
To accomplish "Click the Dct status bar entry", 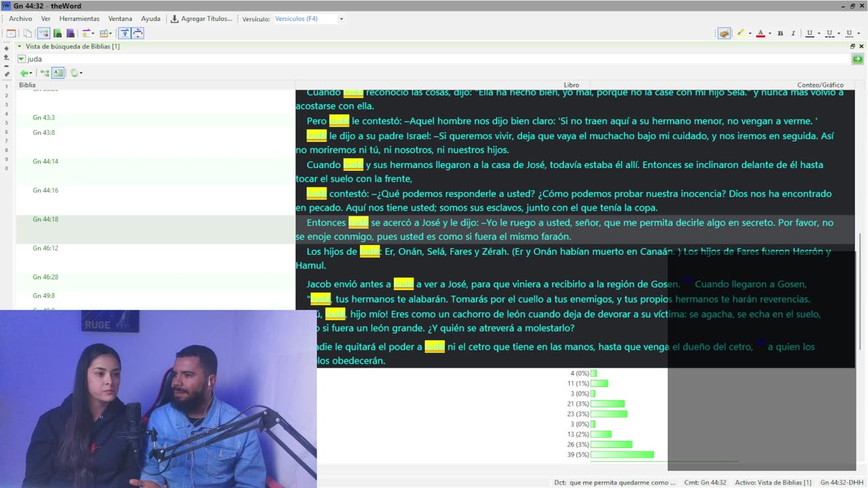I will (614, 483).
